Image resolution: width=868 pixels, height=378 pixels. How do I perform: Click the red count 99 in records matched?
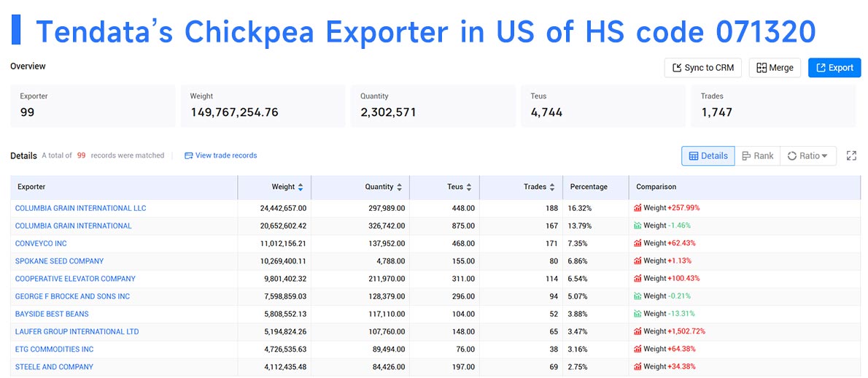pyautogui.click(x=81, y=155)
